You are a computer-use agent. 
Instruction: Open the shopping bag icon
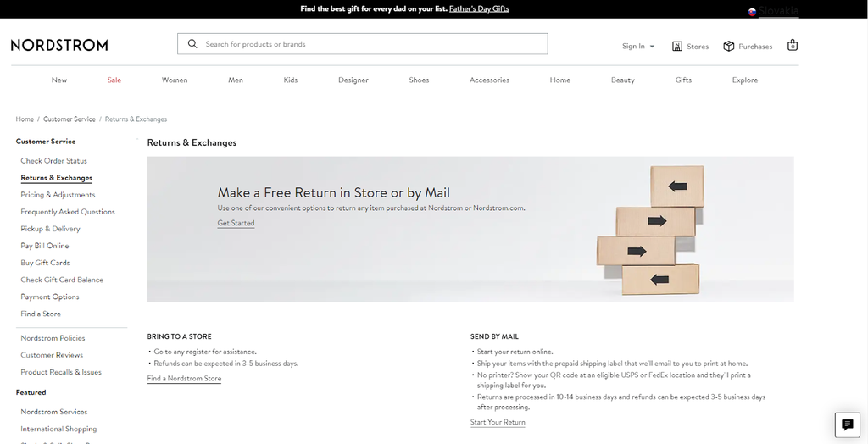(x=793, y=45)
